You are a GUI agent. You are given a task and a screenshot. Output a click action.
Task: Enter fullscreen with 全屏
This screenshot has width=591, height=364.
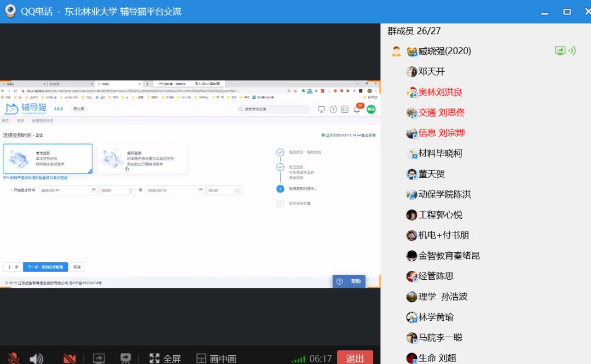click(165, 359)
